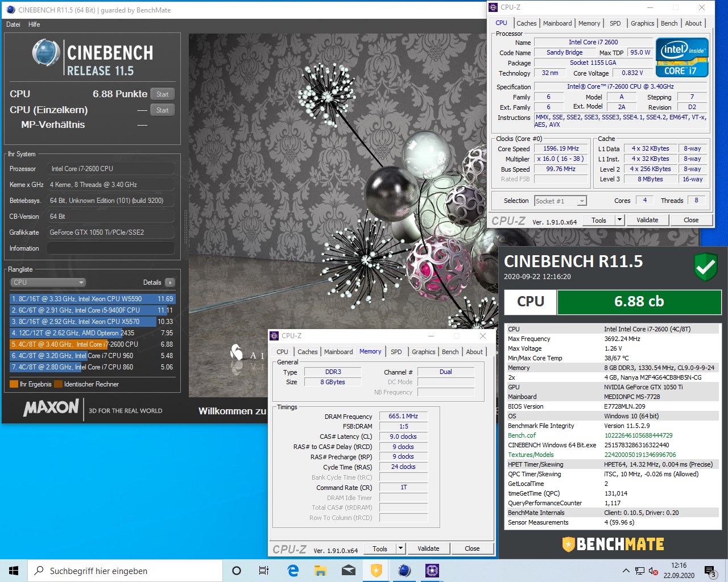The width and height of the screenshot is (728, 582).
Task: Click orange 'Ihr Ergebnis' legend swatch
Action: (x=14, y=384)
